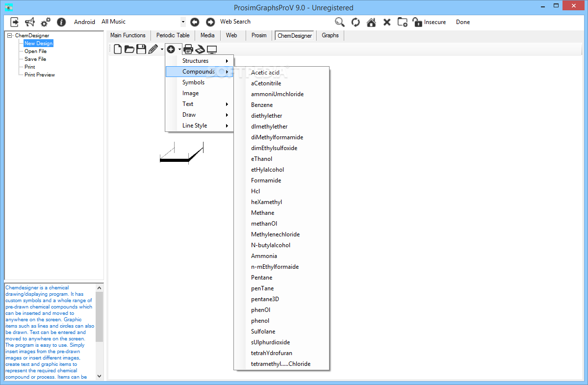Image resolution: width=588 pixels, height=385 pixels.
Task: Switch to Main Functions tab
Action: [128, 35]
